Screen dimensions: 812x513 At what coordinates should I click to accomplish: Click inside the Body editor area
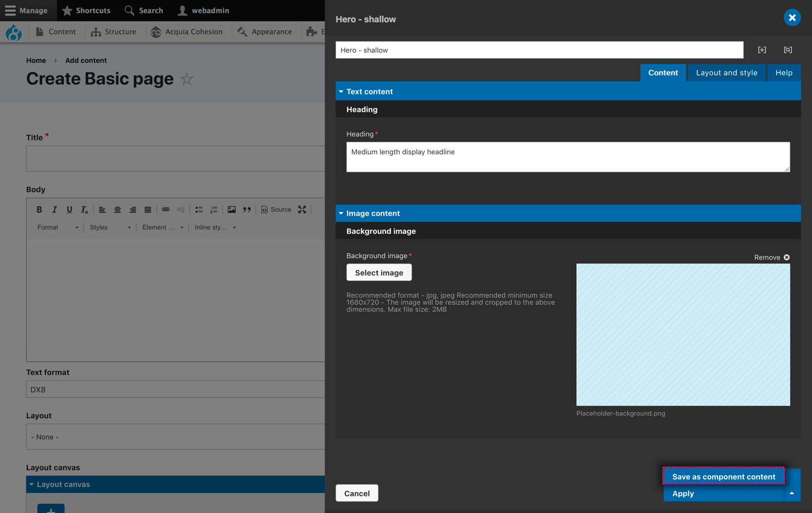pyautogui.click(x=175, y=299)
